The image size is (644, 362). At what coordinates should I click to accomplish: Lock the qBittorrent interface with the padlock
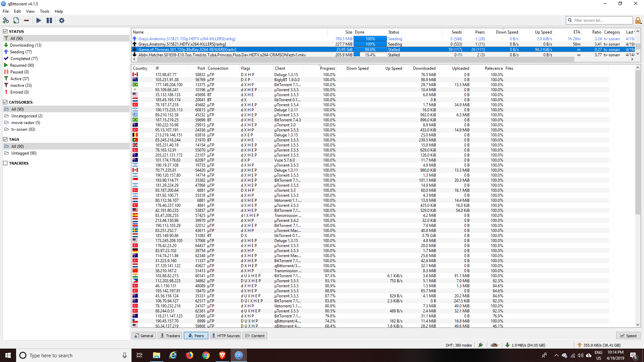pos(638,20)
